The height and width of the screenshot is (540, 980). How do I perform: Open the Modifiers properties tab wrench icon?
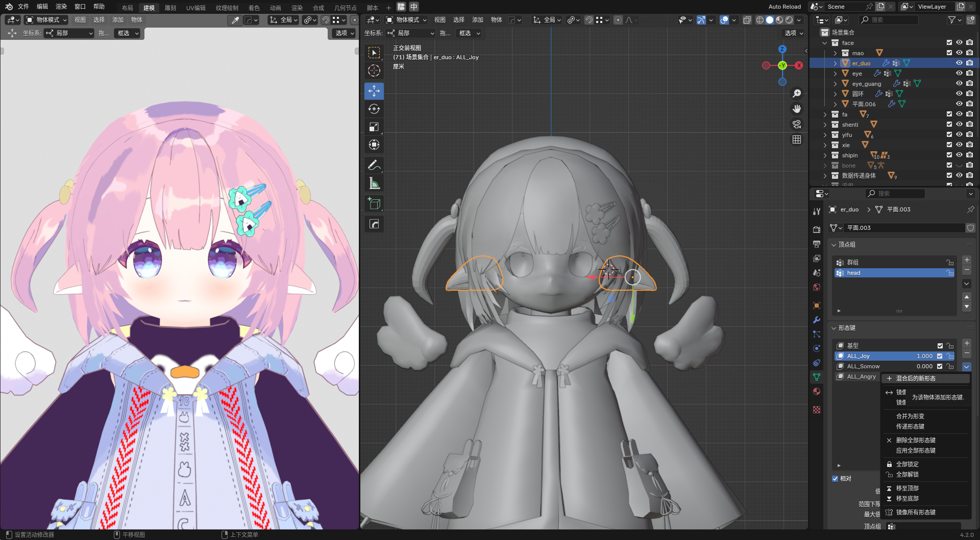[x=817, y=320]
